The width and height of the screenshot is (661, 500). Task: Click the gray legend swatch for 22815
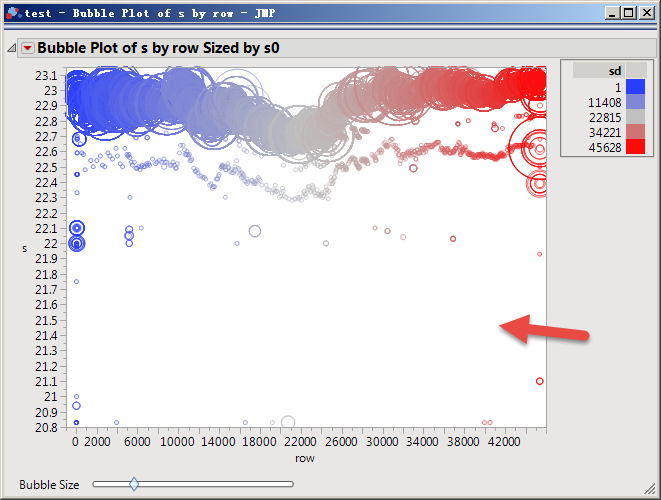click(x=635, y=117)
